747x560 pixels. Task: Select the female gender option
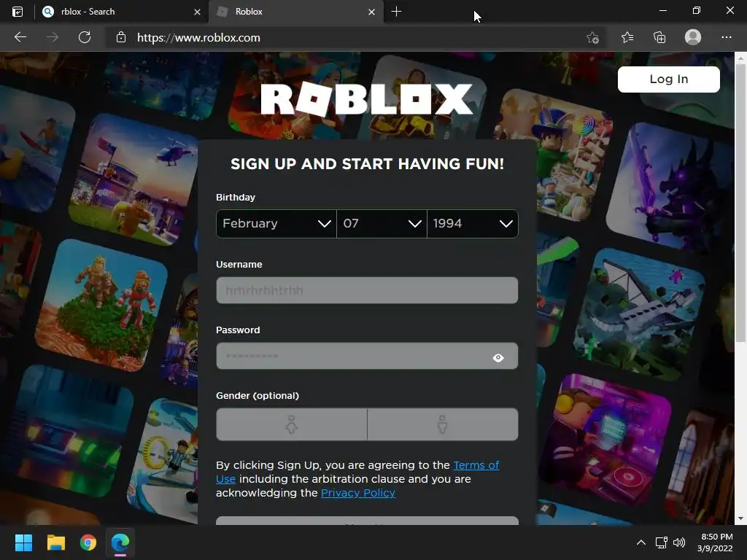coord(292,424)
